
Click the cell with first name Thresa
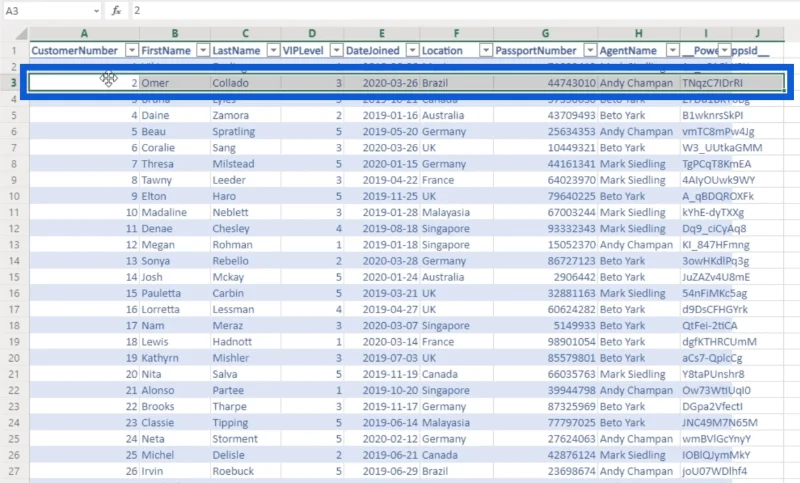(175, 164)
